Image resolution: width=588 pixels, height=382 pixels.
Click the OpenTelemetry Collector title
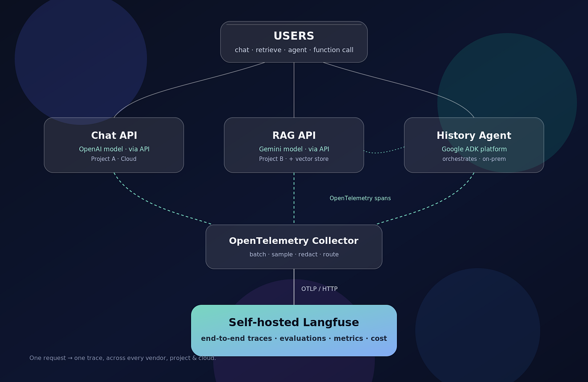tap(294, 241)
